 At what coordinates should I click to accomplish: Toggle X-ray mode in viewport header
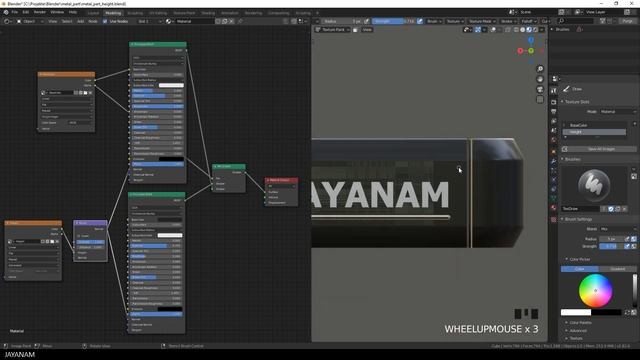tap(508, 30)
